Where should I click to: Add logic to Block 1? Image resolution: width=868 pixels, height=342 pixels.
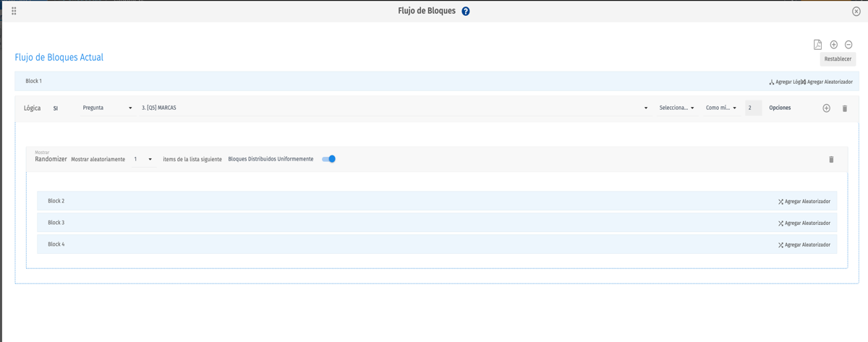tap(786, 82)
